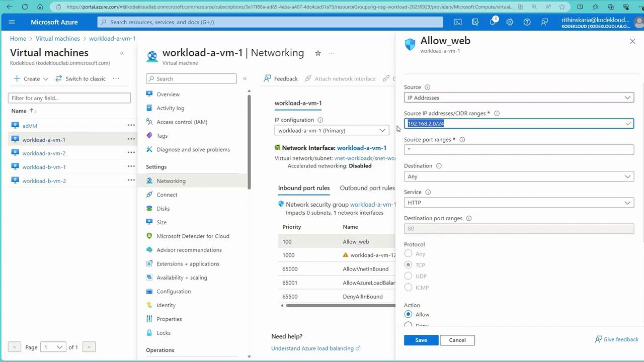The height and width of the screenshot is (362, 644).
Task: Switch to the Inbound port rules tab
Action: [x=304, y=188]
